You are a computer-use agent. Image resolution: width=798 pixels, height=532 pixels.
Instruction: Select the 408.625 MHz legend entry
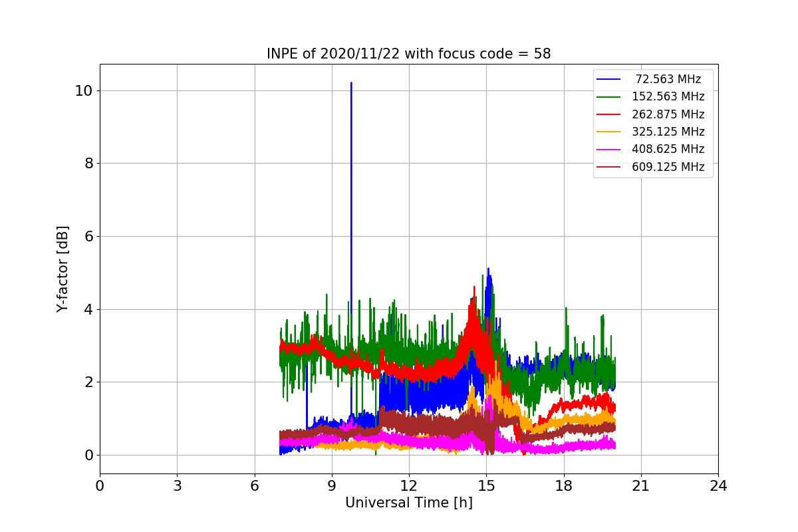(x=649, y=149)
